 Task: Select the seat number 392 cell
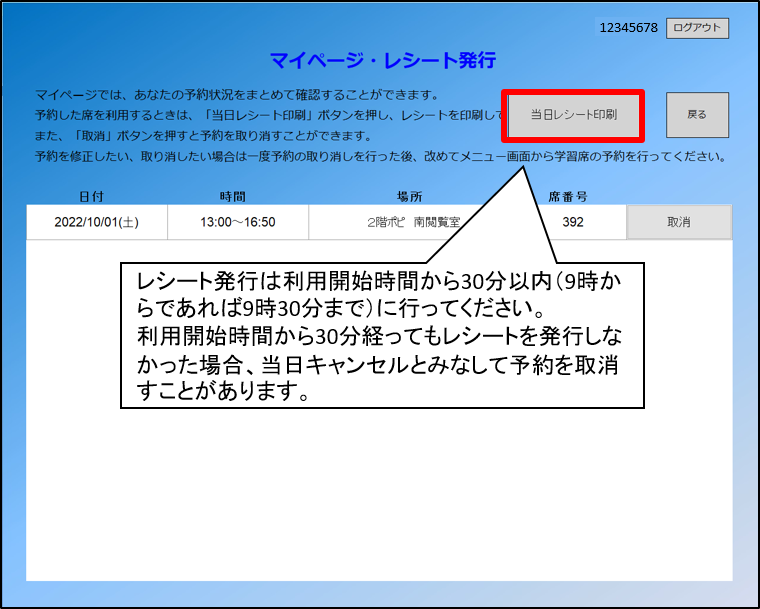[573, 222]
